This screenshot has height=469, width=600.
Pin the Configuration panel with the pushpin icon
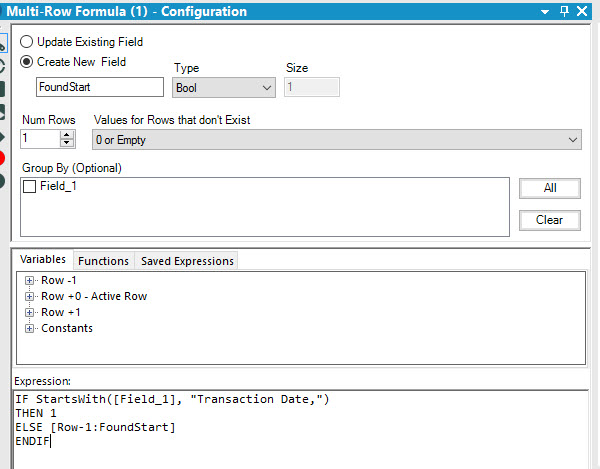(565, 11)
